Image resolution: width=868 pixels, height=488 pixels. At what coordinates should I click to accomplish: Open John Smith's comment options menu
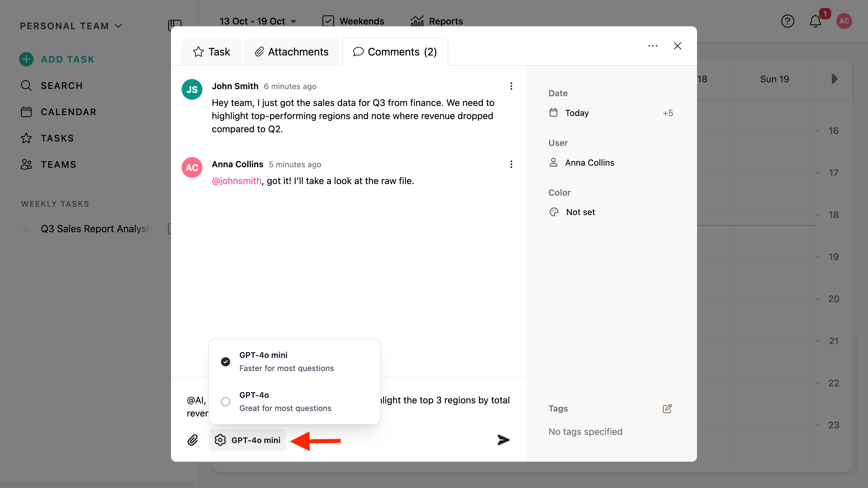click(511, 86)
